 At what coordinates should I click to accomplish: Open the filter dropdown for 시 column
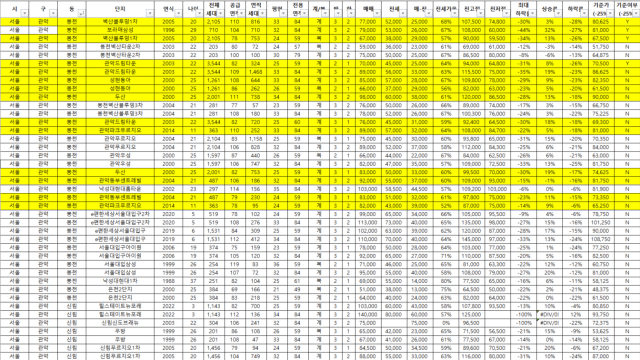tap(24, 13)
